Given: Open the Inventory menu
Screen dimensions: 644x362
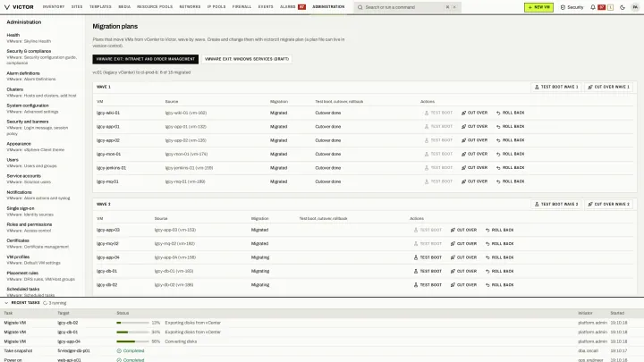Looking at the screenshot, I should point(54,7).
